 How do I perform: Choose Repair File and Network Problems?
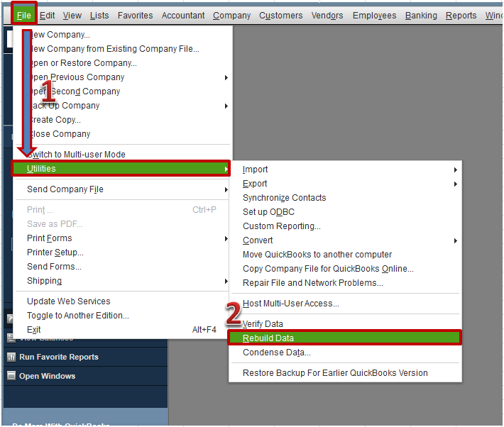pos(313,282)
